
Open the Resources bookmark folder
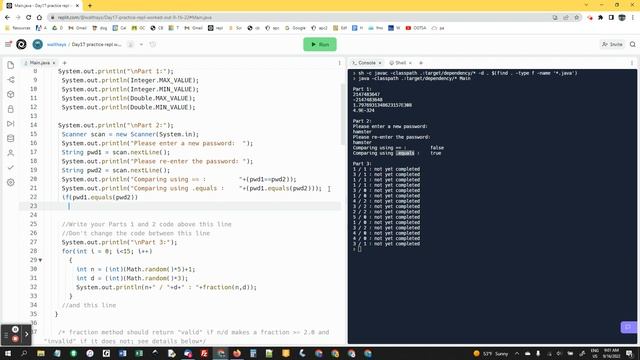[x=18, y=28]
